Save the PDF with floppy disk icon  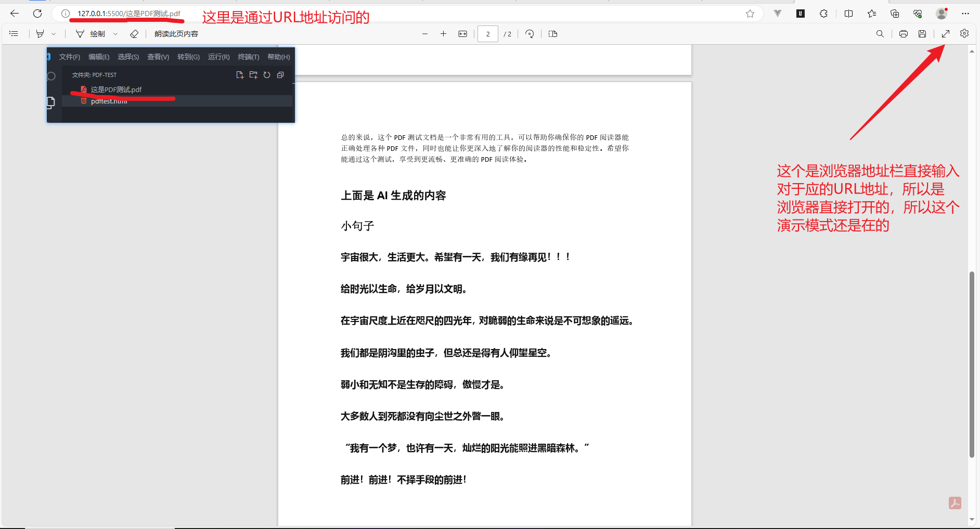(922, 34)
